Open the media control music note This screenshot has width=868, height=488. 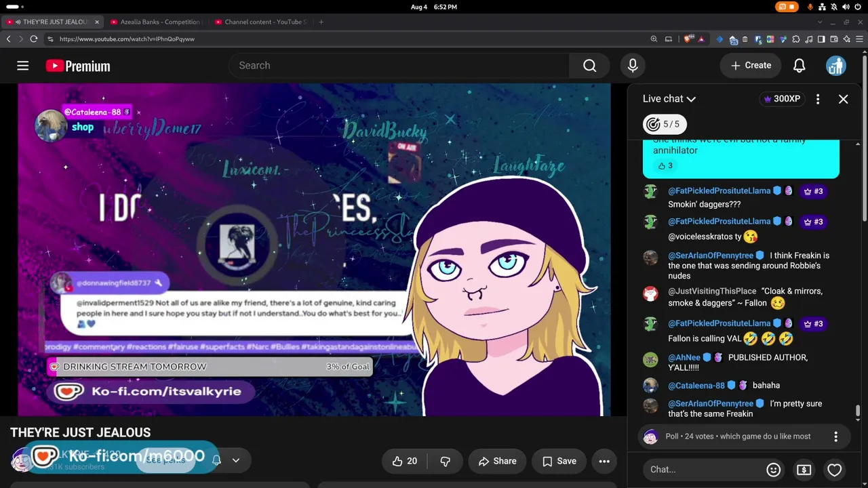808,39
